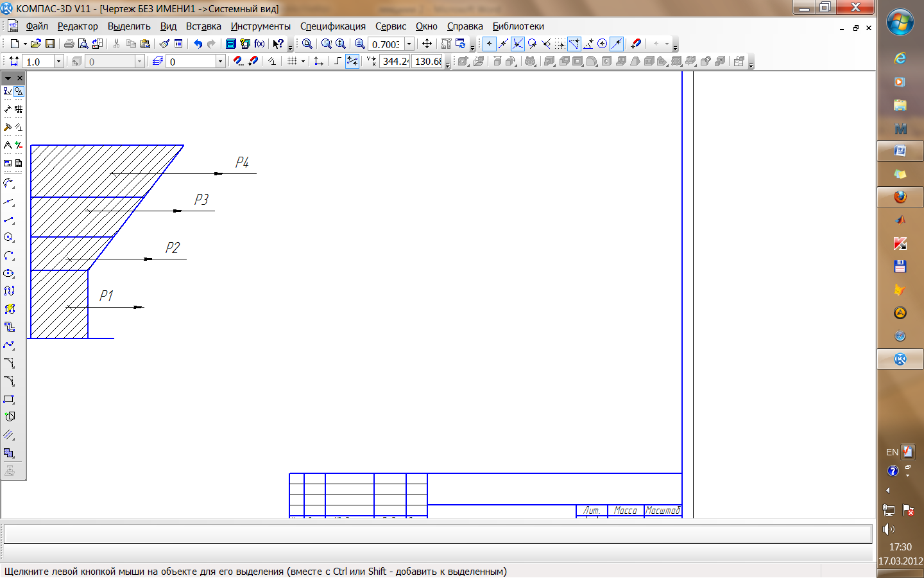
Task: Click the Pan (move view) icon
Action: tap(427, 44)
